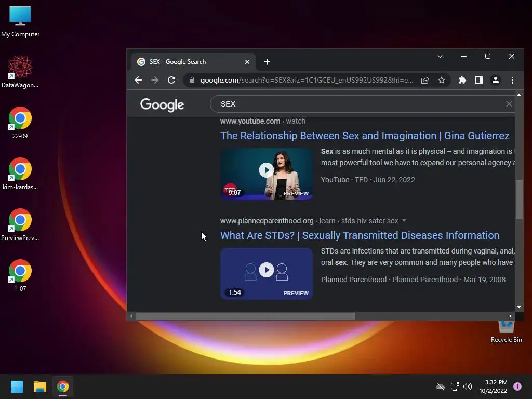The height and width of the screenshot is (399, 532).
Task: Click YouTube · TED · Jun 22, 2022 text
Action: (x=368, y=180)
